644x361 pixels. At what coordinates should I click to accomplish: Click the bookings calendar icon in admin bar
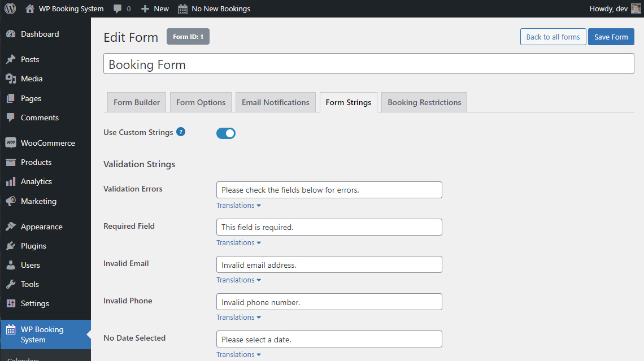(183, 9)
